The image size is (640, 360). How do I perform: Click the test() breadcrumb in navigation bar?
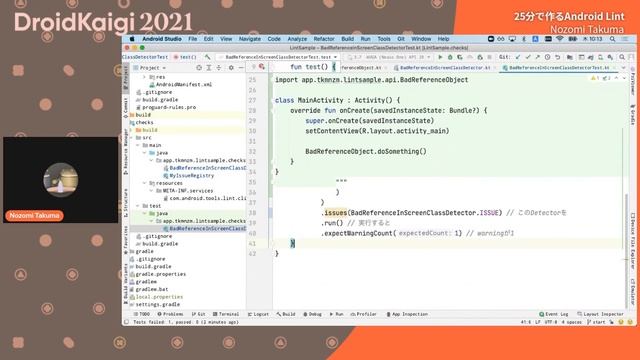185,57
